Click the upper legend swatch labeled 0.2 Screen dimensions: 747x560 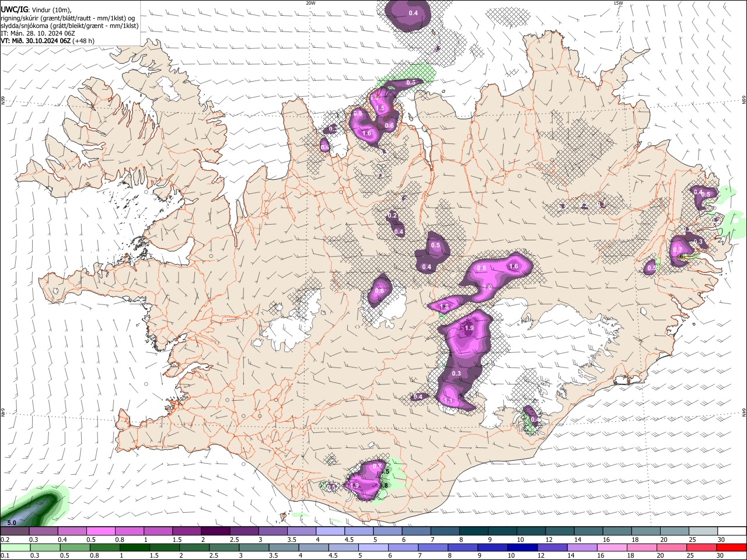15,531
